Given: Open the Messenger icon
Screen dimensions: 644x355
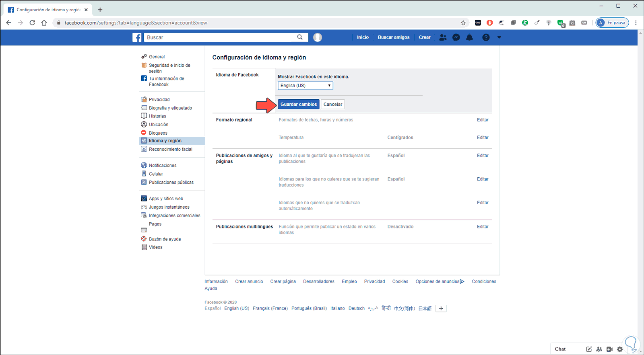Looking at the screenshot, I should tap(456, 37).
